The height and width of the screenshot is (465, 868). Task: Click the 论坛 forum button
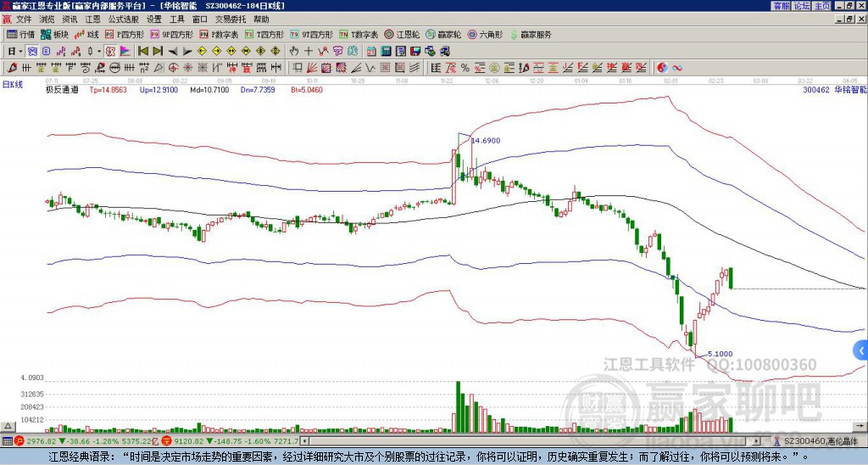coord(801,6)
